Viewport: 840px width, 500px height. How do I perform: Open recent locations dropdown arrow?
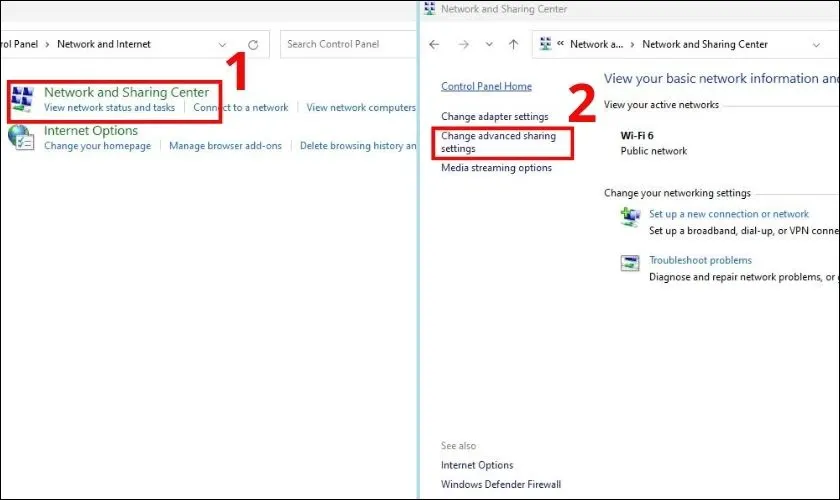(489, 44)
